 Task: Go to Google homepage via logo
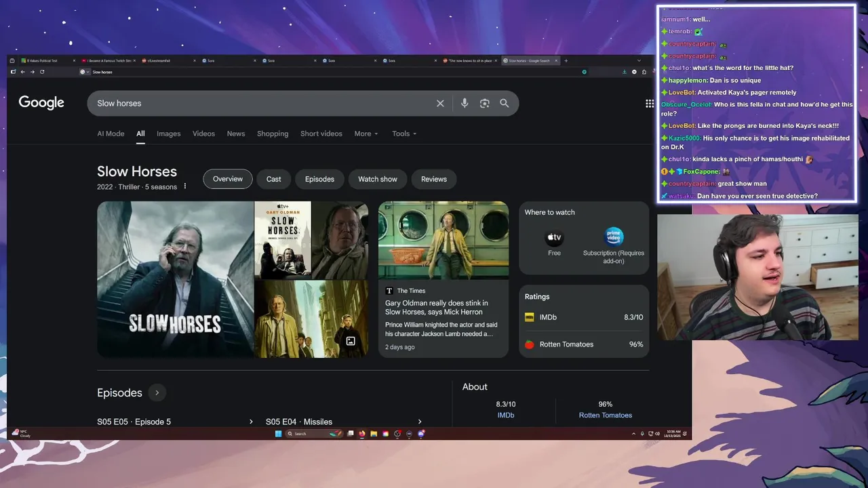tap(41, 103)
